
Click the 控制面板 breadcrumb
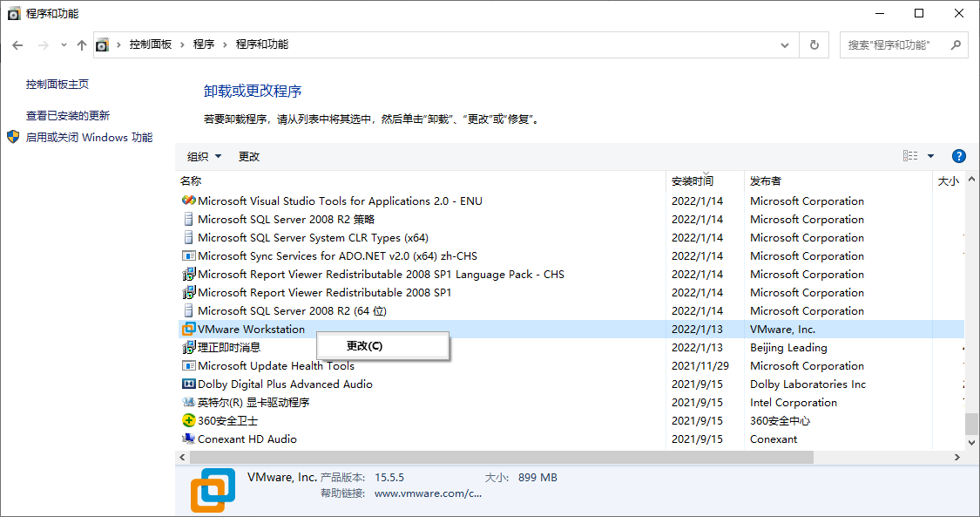[x=151, y=44]
